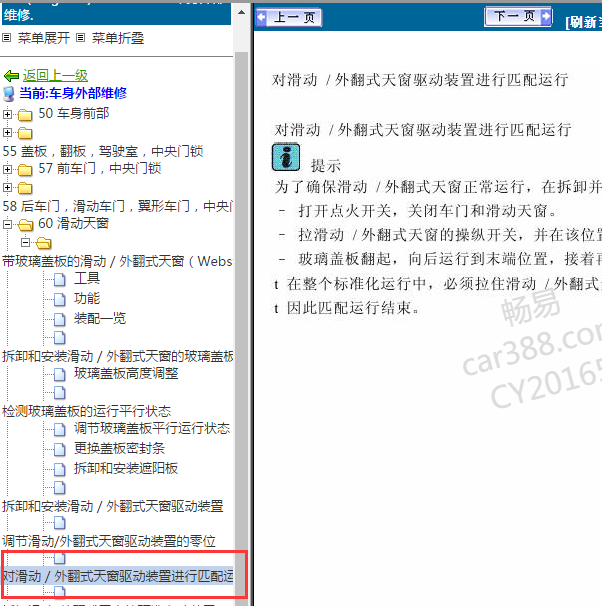Screen dimensions: 602x606
Task: Open 拆卸和安装滑动 / 外翻式天窗驱动装置
Action: coord(113,506)
